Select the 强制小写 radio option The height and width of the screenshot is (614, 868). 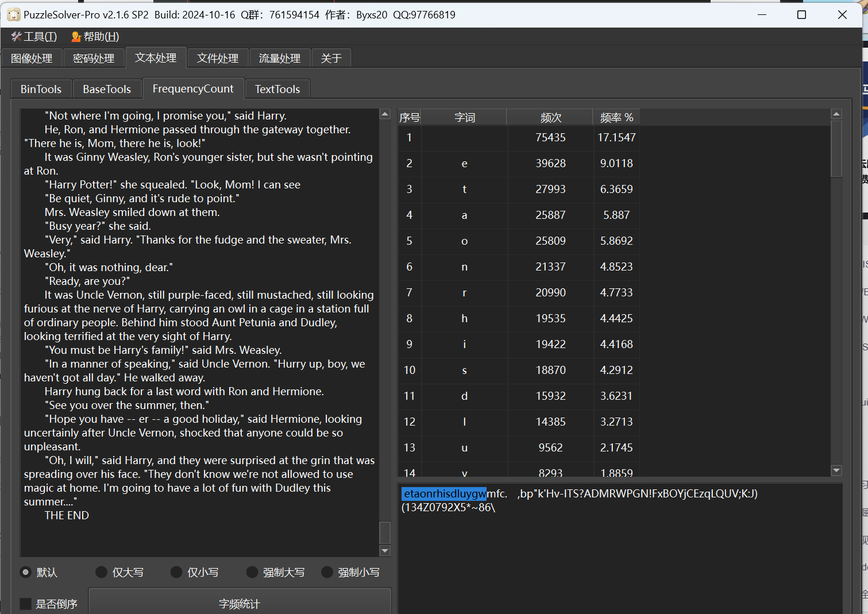click(350, 572)
